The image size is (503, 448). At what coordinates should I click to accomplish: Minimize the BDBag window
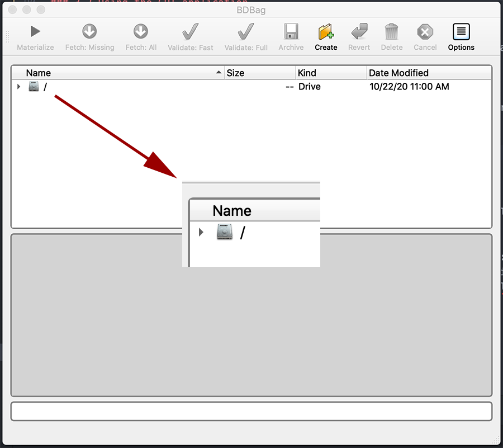(x=27, y=10)
